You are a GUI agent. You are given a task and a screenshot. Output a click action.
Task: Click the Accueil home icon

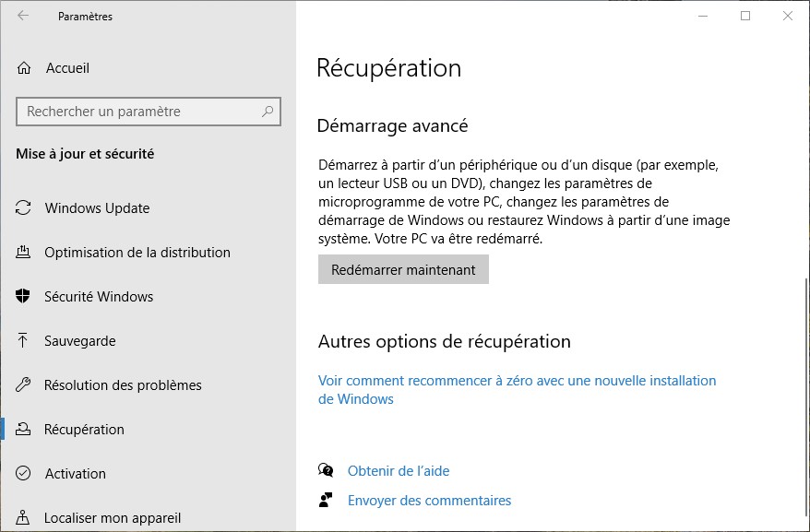click(x=24, y=68)
